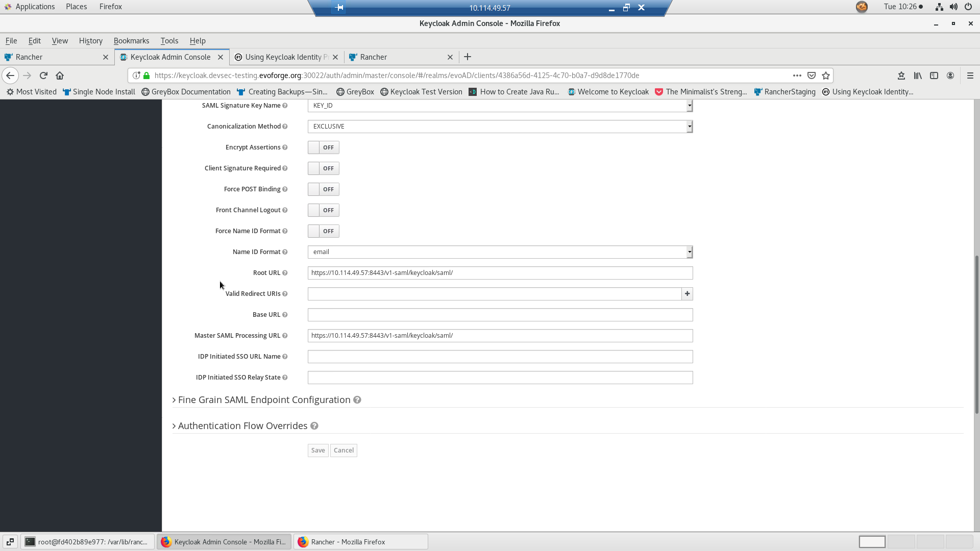This screenshot has width=980, height=551.
Task: Enable the Encrypt Assertions toggle
Action: [x=323, y=147]
